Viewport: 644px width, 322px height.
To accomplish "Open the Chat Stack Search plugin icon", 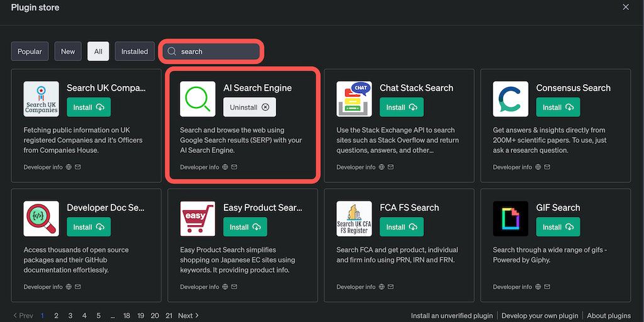I will (354, 99).
